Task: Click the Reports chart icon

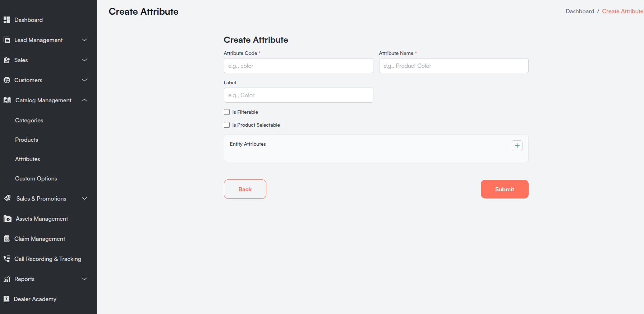Action: click(7, 279)
